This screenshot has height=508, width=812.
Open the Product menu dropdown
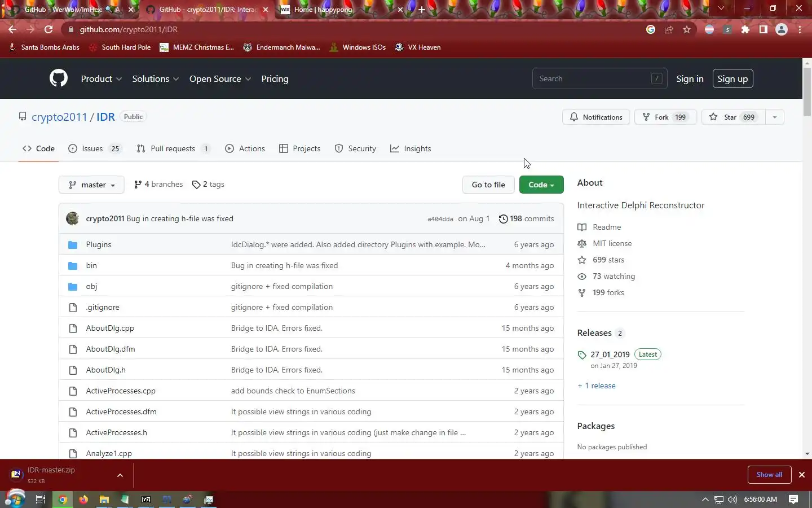pos(101,78)
